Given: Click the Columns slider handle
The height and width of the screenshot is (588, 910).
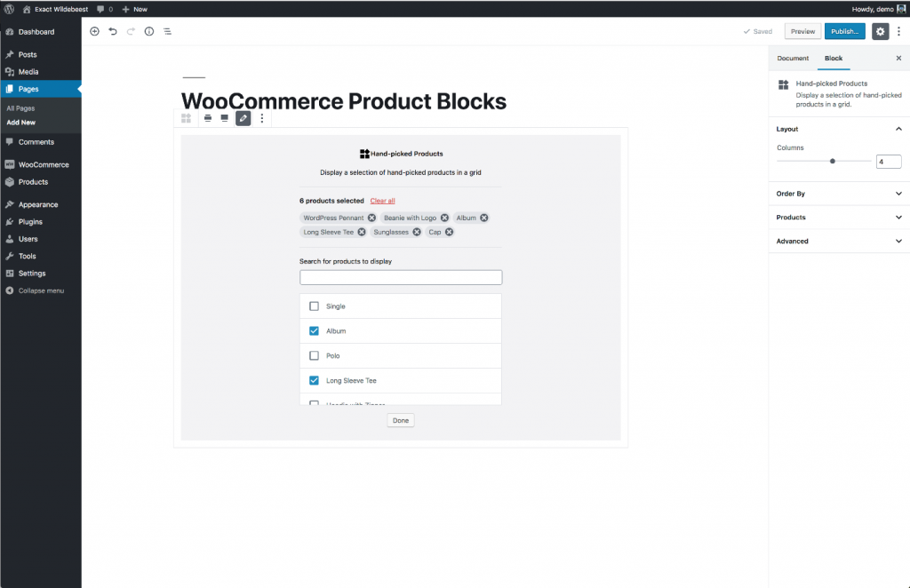Looking at the screenshot, I should pos(832,161).
